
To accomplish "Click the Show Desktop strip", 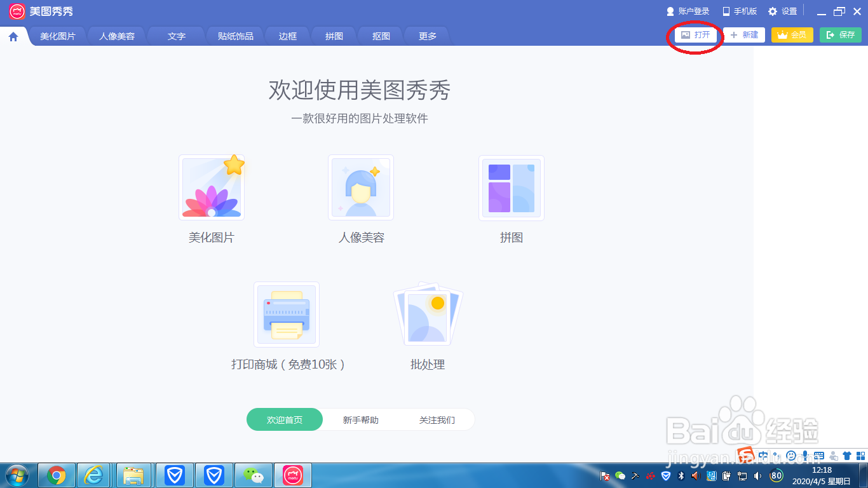I will click(863, 476).
